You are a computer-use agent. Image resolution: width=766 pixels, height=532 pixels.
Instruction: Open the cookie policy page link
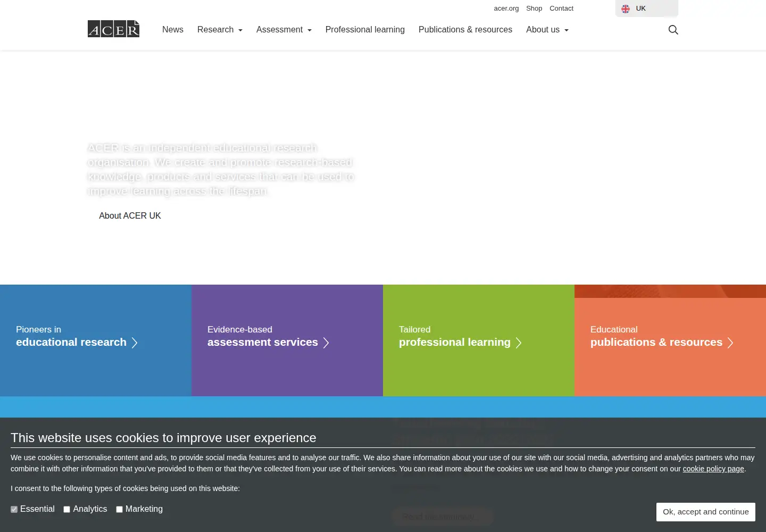point(713,469)
